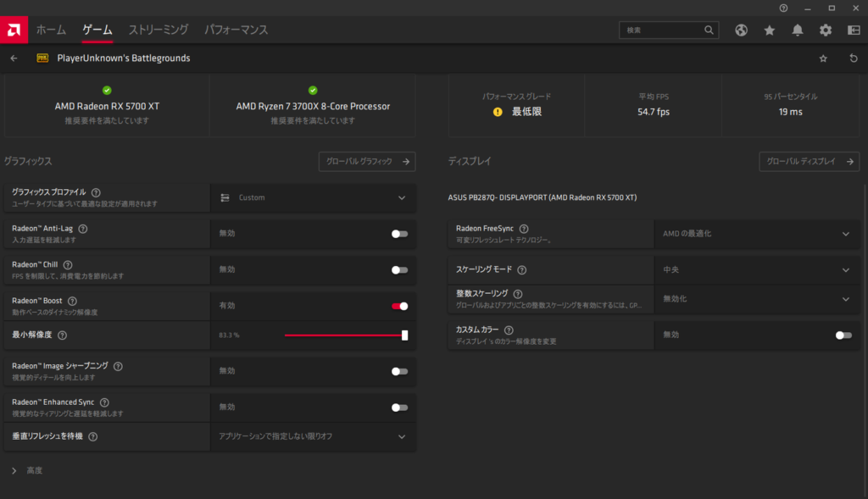Viewport: 868px width, 499px height.
Task: Open the パフォーマンス tab
Action: point(236,29)
